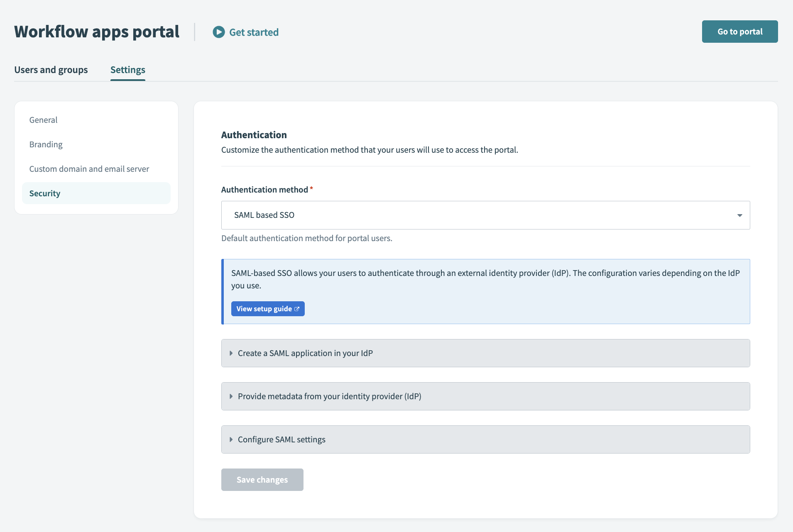The height and width of the screenshot is (532, 793).
Task: Select the Settings tab
Action: 128,70
